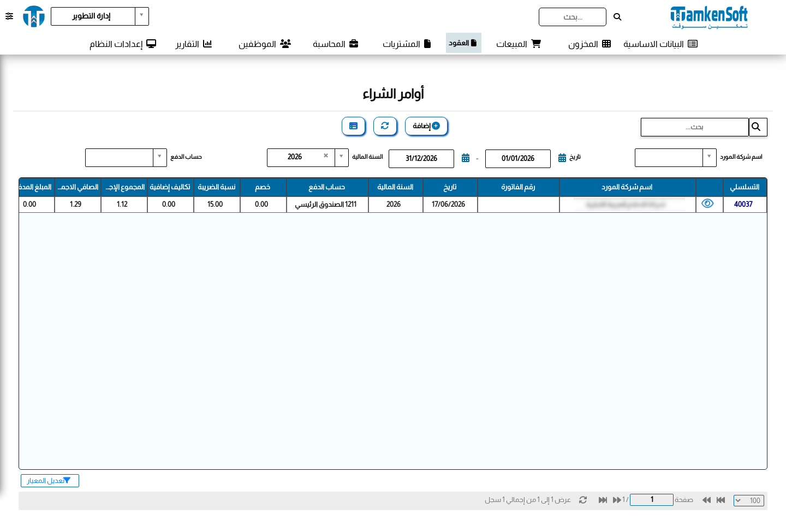The height and width of the screenshot is (532, 786).
Task: Open order serial number 40037 link
Action: point(743,204)
